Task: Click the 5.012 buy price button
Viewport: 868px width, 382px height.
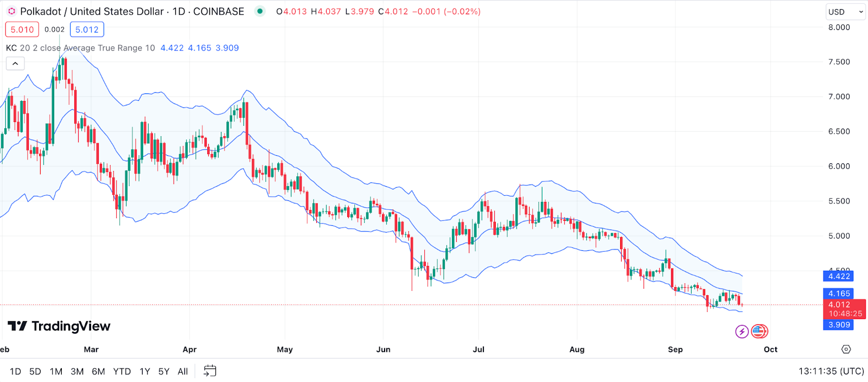Action: click(x=87, y=29)
